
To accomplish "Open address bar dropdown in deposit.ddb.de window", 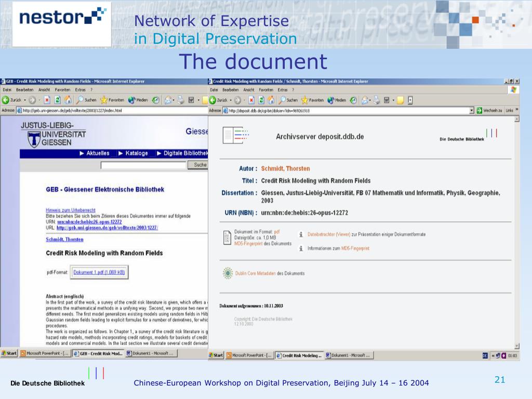I will pyautogui.click(x=471, y=111).
